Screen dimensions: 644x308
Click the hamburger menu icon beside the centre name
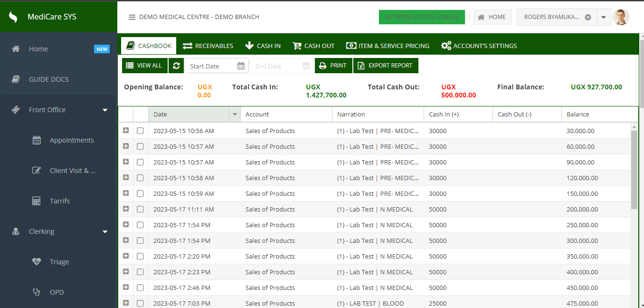click(x=132, y=17)
